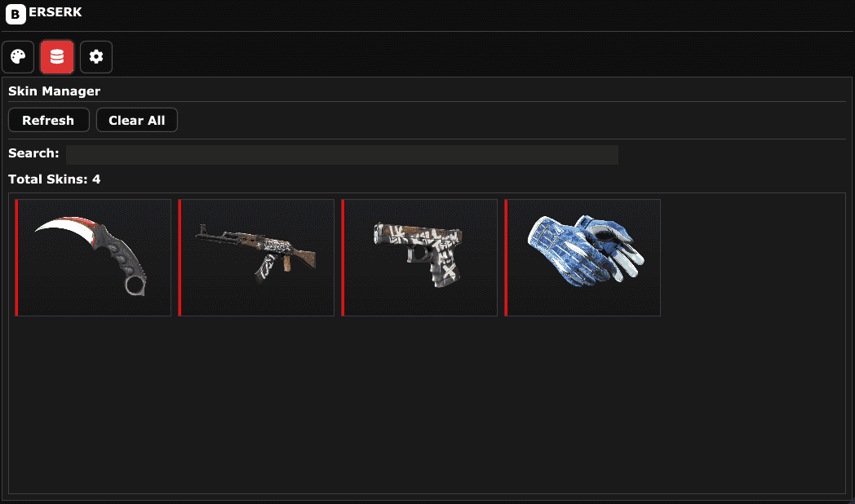Click the Total Skins: 4 label
The height and width of the screenshot is (504, 855).
(54, 179)
